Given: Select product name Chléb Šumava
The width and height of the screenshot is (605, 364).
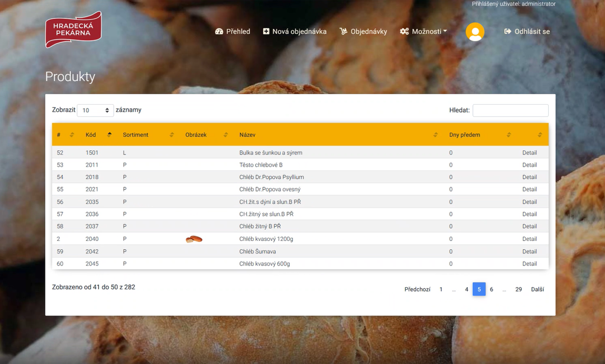Looking at the screenshot, I should pyautogui.click(x=257, y=251).
